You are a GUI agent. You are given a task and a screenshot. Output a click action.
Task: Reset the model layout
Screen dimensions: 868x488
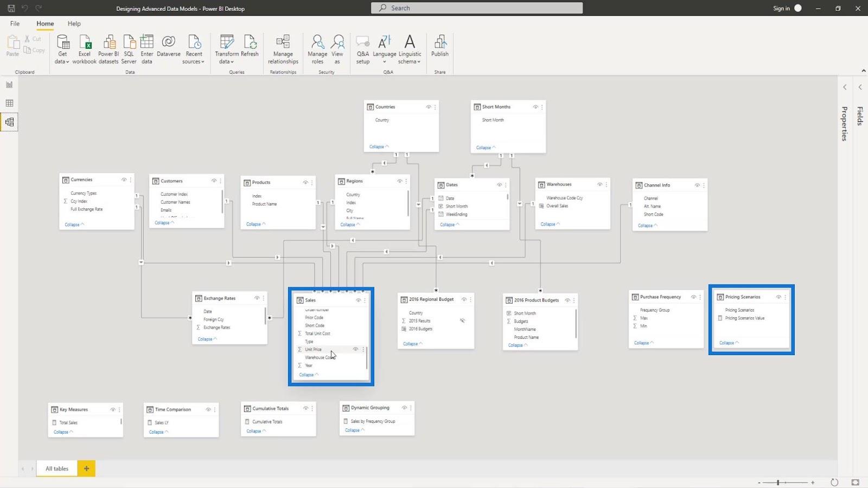834,482
